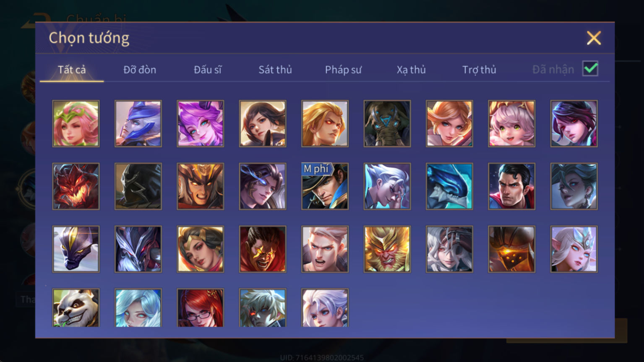Pick the Superman hero portrait
The image size is (644, 362).
[x=511, y=186]
